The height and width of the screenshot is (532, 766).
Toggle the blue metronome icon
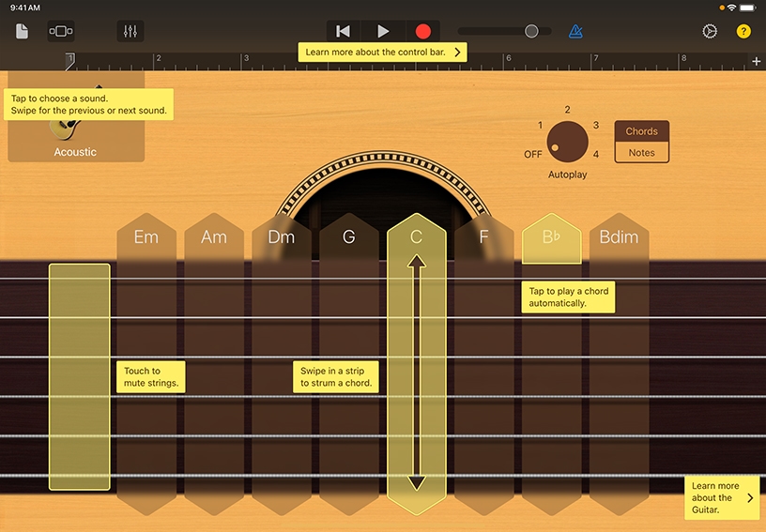(x=575, y=31)
